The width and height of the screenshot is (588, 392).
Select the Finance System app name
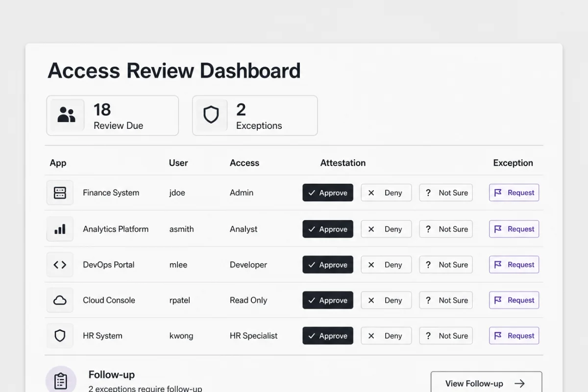pyautogui.click(x=111, y=193)
